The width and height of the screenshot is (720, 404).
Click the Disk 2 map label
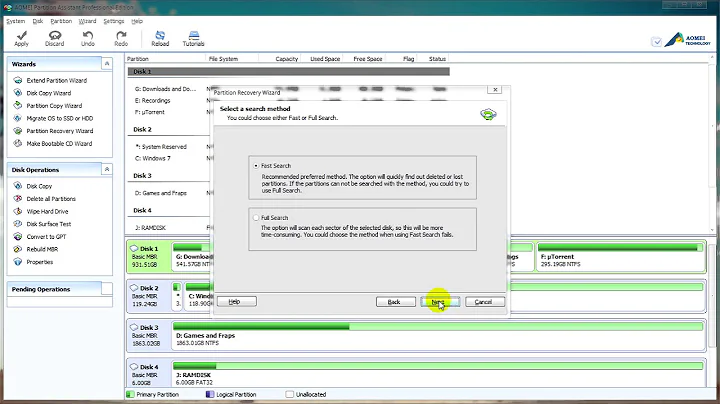pos(149,288)
